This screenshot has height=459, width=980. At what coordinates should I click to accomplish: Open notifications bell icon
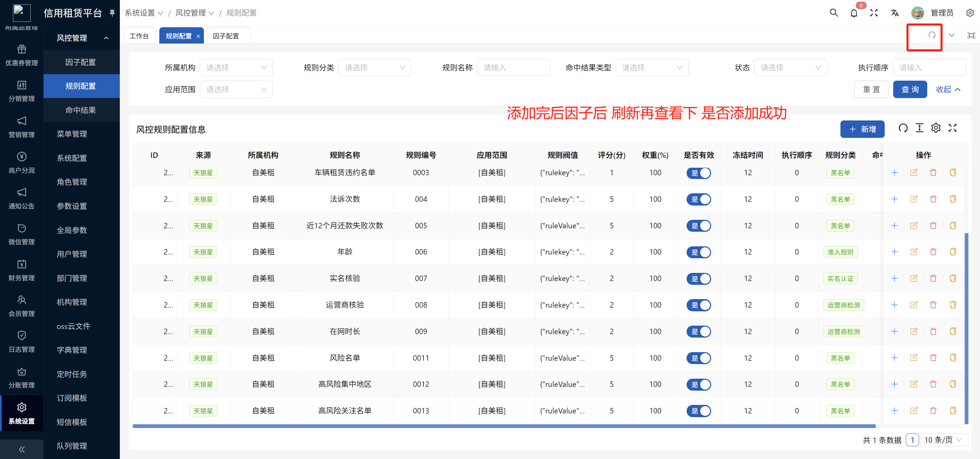(854, 13)
